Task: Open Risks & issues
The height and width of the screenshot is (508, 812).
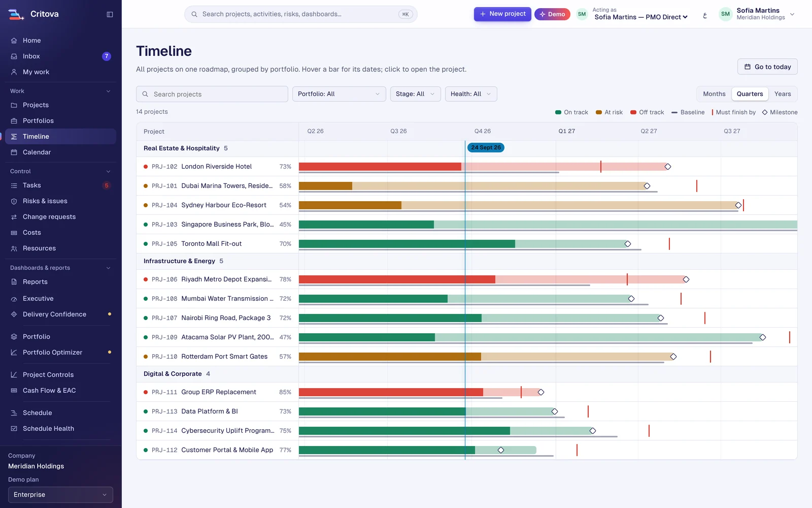Action: click(60, 201)
